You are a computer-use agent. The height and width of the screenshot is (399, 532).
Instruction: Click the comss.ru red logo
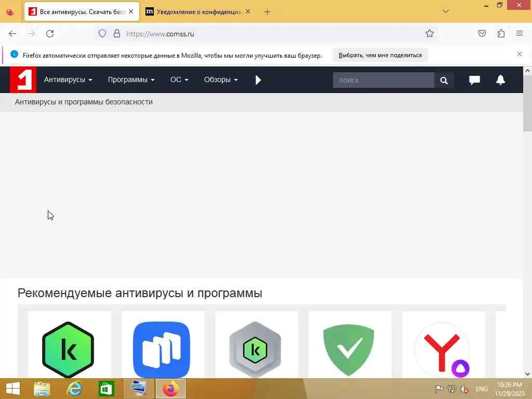23,79
